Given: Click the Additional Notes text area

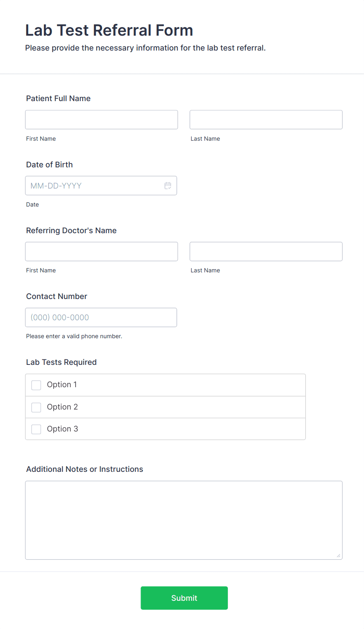Looking at the screenshot, I should (x=184, y=517).
